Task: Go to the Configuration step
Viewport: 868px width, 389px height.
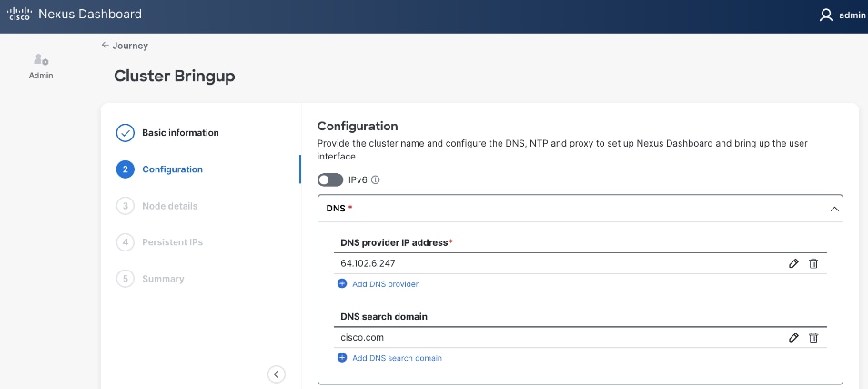Action: tap(172, 169)
